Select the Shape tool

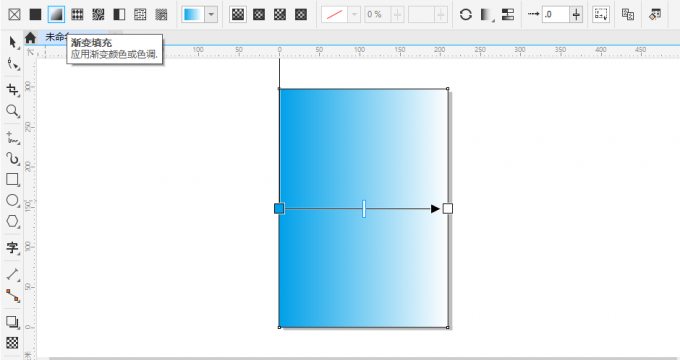(x=13, y=65)
